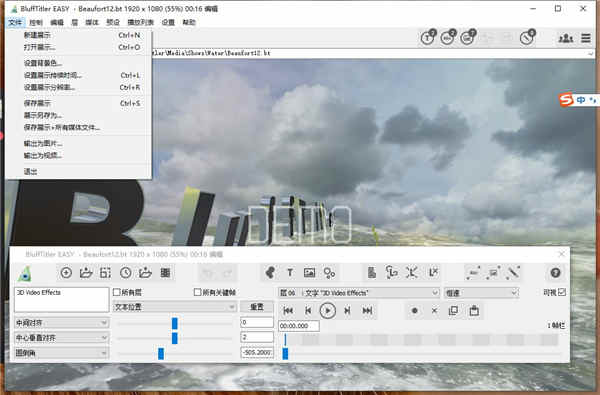Click the circles particle layer icon
The height and width of the screenshot is (395, 600).
point(329,273)
